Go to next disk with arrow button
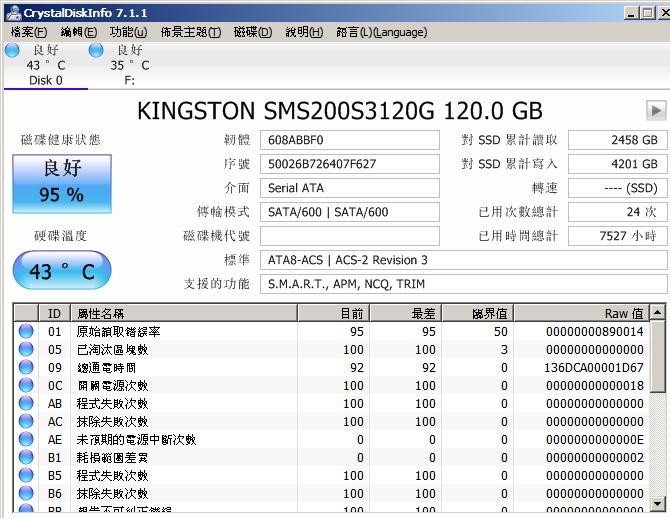The height and width of the screenshot is (518, 670). (656, 111)
